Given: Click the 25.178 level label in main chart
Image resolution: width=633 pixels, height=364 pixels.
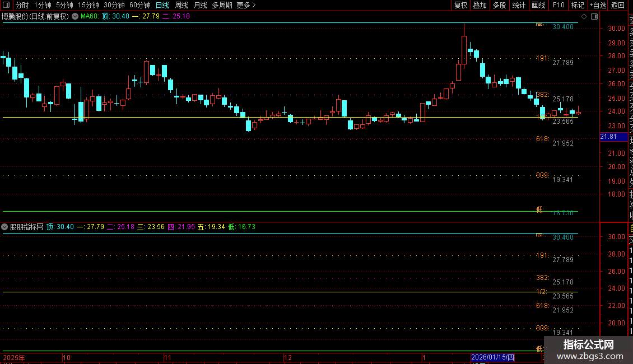Looking at the screenshot, I should tap(563, 99).
